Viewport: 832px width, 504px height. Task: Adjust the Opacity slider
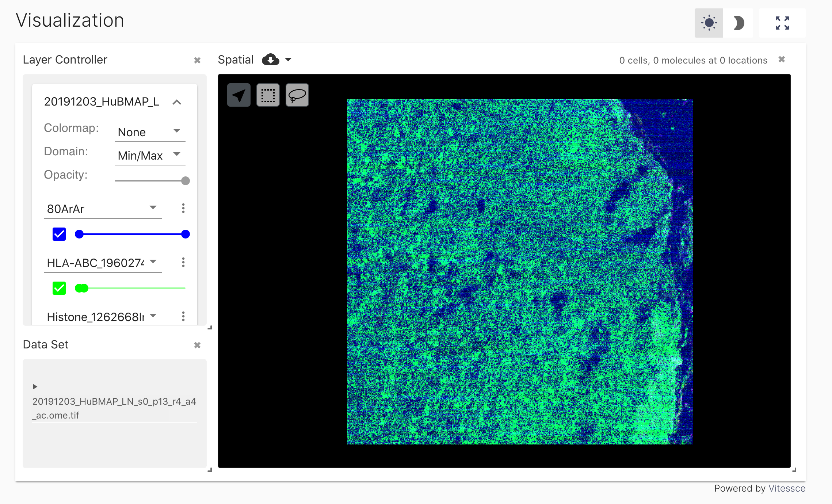186,180
